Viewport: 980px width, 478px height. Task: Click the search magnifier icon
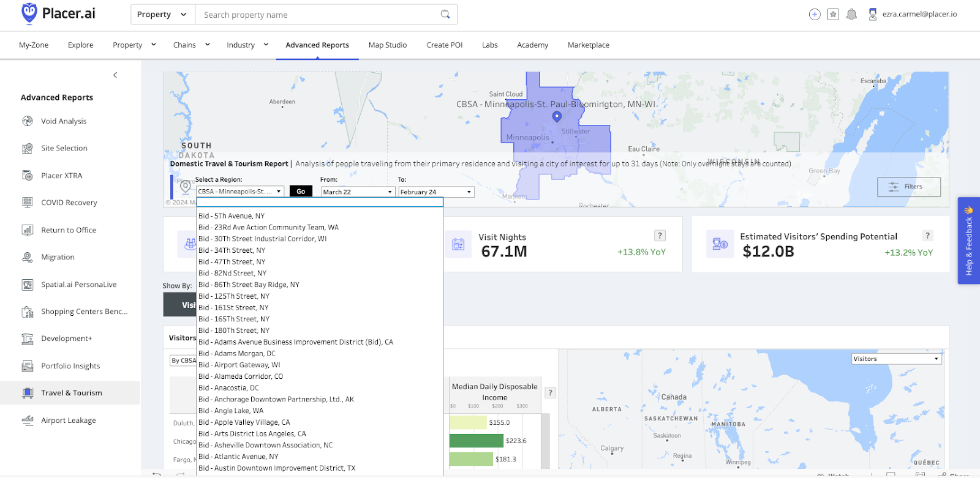[445, 14]
